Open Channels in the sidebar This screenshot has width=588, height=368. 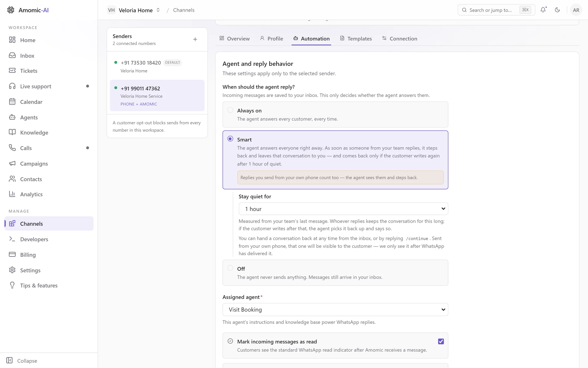coord(49,224)
